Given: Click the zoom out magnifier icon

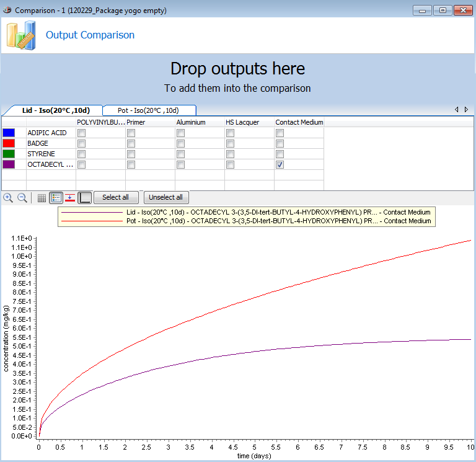Looking at the screenshot, I should coord(22,198).
